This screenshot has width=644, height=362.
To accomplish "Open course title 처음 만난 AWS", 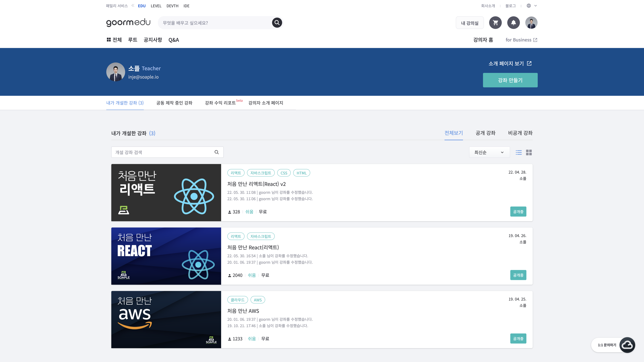I will (x=243, y=311).
